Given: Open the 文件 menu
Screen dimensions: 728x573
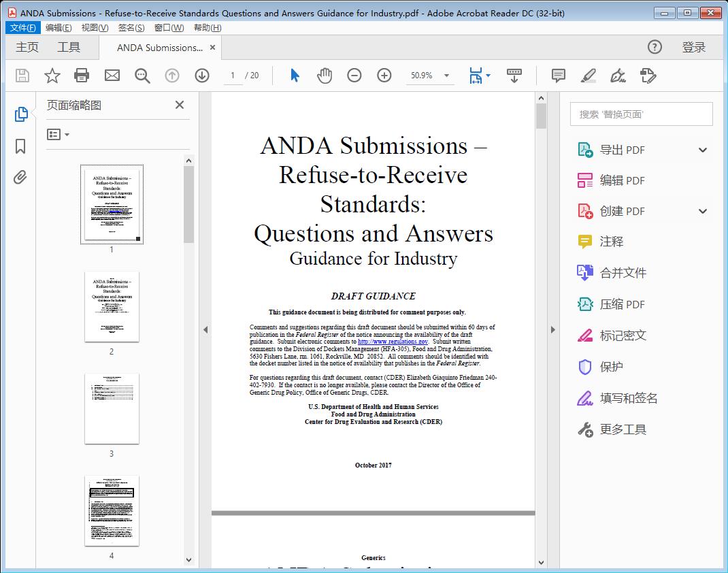Looking at the screenshot, I should 22,27.
